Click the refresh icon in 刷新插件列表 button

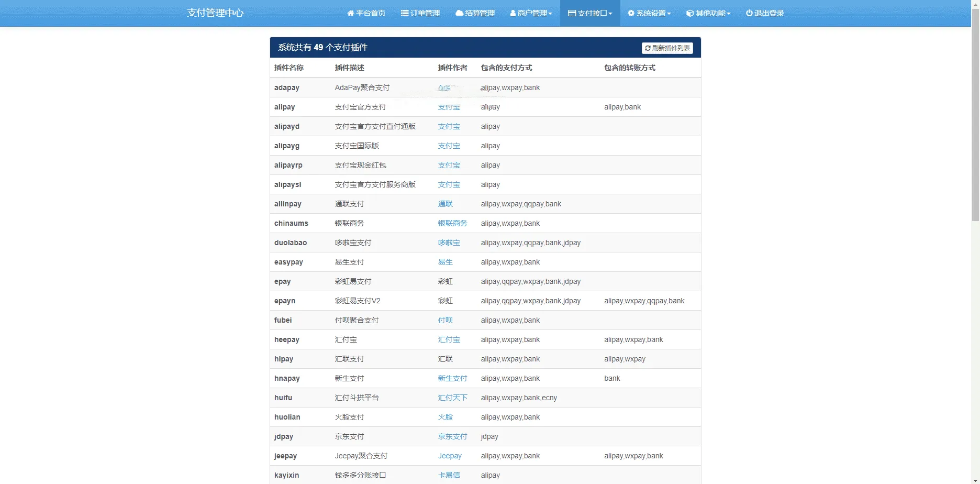(648, 48)
